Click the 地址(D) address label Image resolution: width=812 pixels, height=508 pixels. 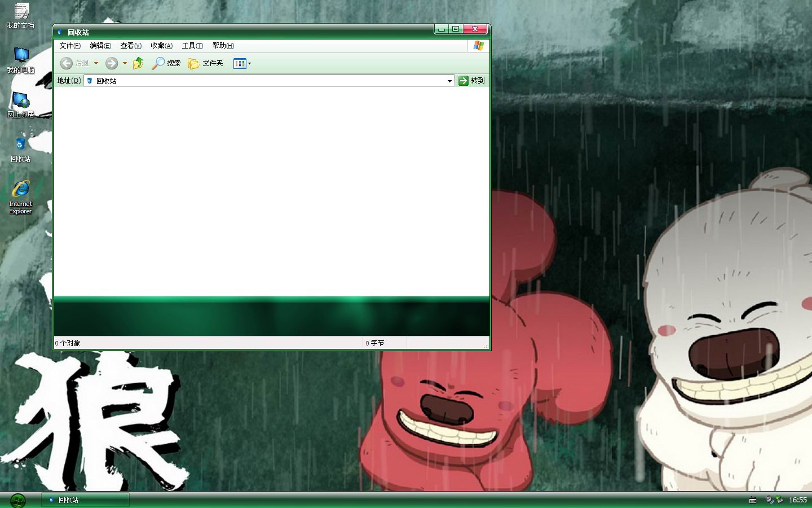point(69,81)
